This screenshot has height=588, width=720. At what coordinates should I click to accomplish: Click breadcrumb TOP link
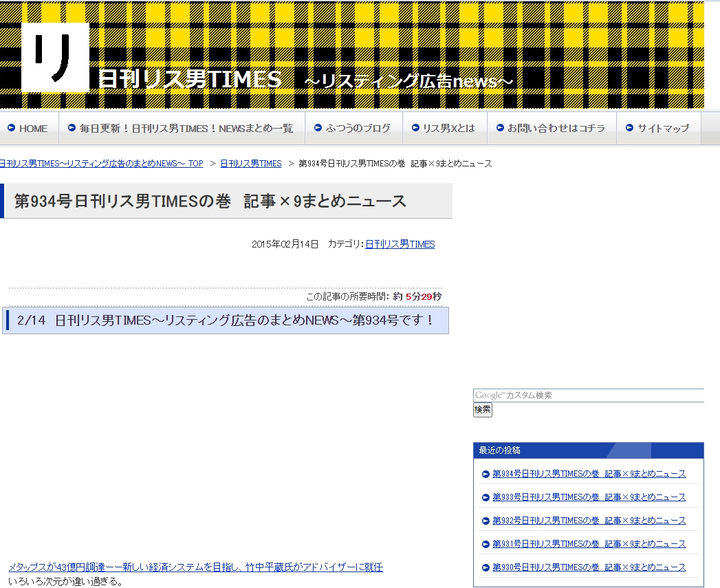tap(100, 164)
